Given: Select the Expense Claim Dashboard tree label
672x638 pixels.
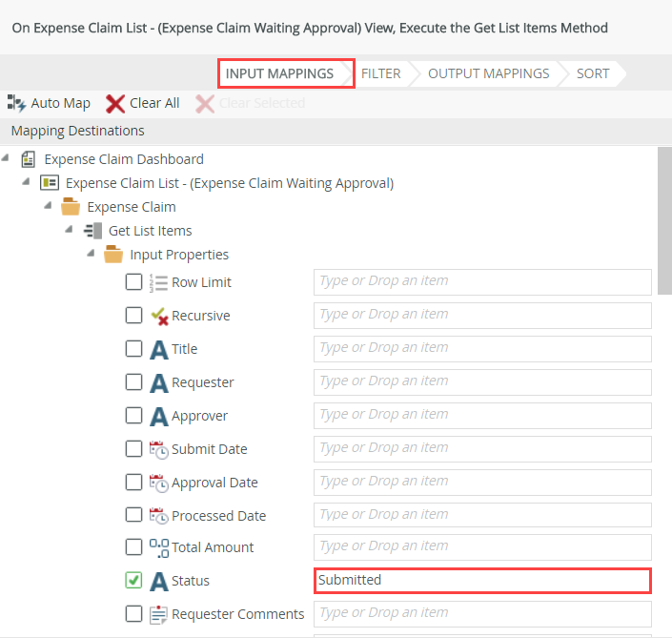Looking at the screenshot, I should (124, 159).
